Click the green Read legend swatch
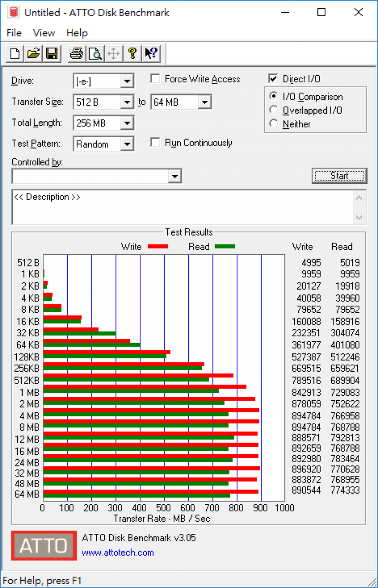Image resolution: width=378 pixels, height=588 pixels. [x=225, y=247]
